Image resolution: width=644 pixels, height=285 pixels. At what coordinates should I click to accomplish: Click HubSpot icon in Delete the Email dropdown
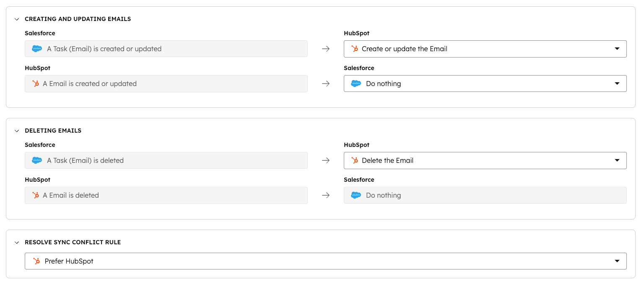coord(355,160)
